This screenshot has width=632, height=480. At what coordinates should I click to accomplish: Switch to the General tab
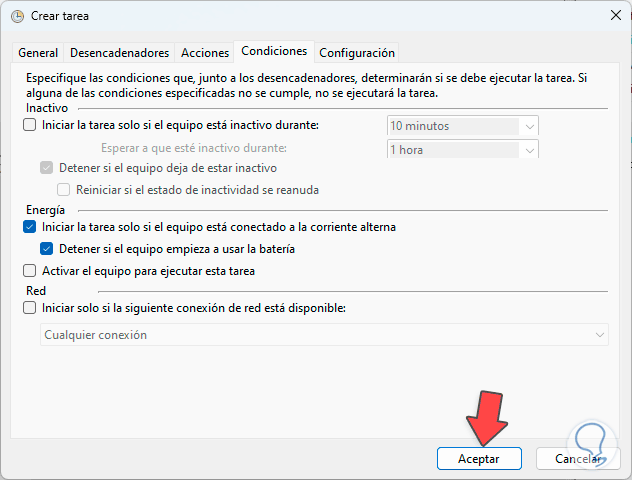point(38,53)
